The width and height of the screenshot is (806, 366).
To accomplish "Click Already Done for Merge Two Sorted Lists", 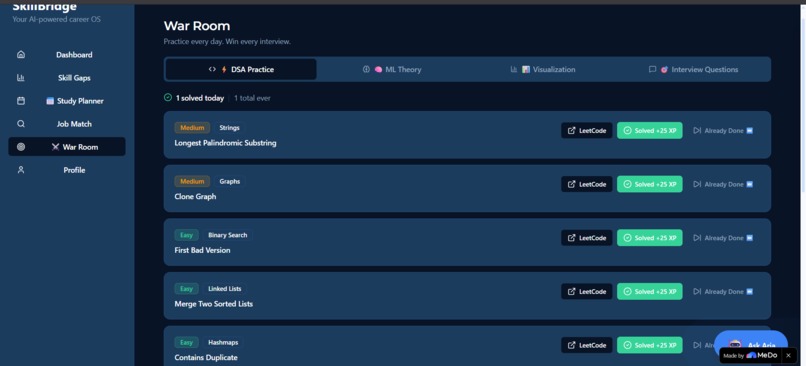I will click(723, 291).
